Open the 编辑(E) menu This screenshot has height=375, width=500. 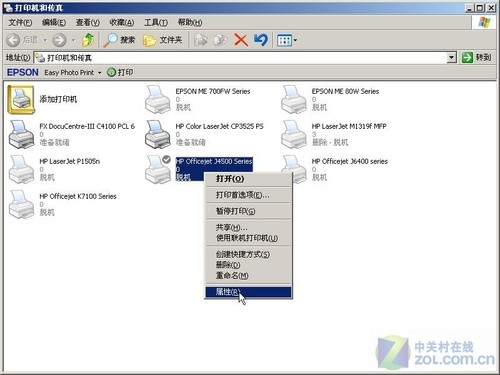(x=54, y=22)
